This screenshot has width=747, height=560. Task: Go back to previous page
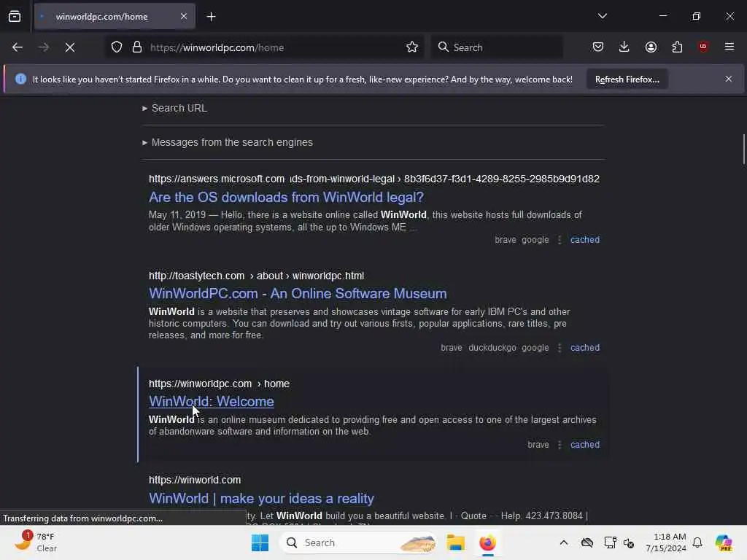pyautogui.click(x=18, y=47)
